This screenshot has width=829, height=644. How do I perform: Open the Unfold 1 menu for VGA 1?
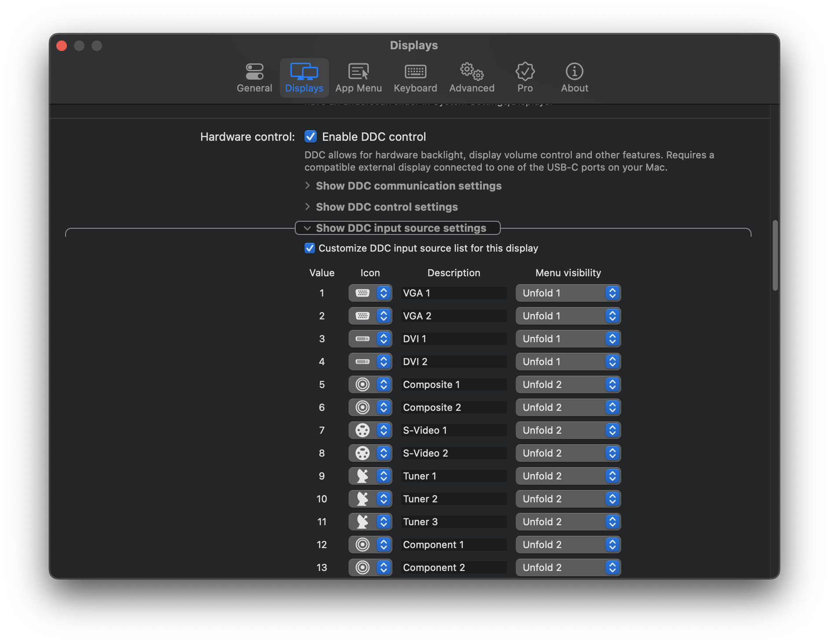[x=568, y=293]
